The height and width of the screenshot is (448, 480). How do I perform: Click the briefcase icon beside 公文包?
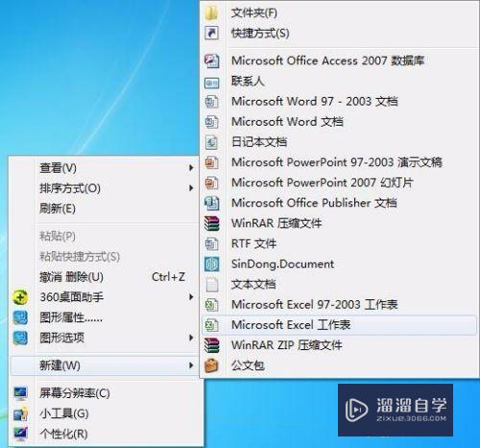[211, 365]
